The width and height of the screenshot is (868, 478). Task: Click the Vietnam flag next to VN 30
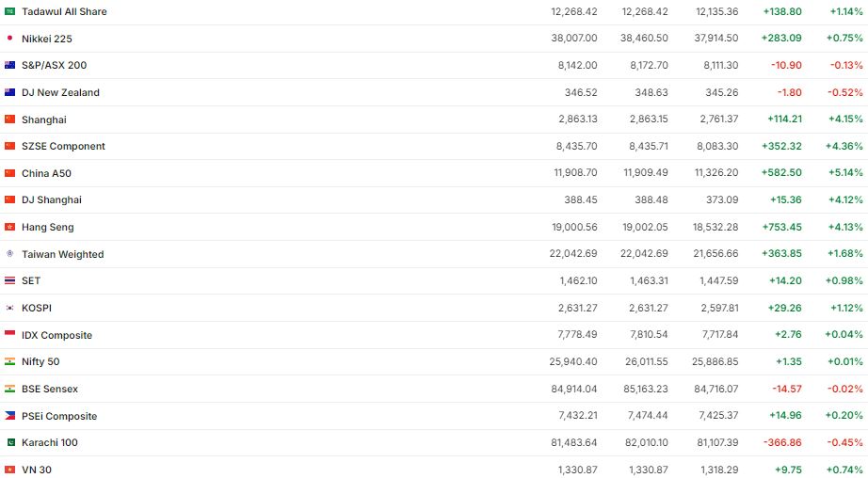tap(9, 470)
